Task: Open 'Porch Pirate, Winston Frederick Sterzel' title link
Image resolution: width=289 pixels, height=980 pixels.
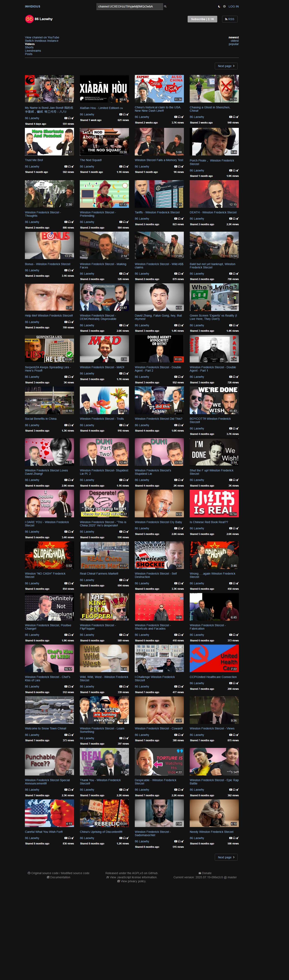Action: (x=212, y=162)
